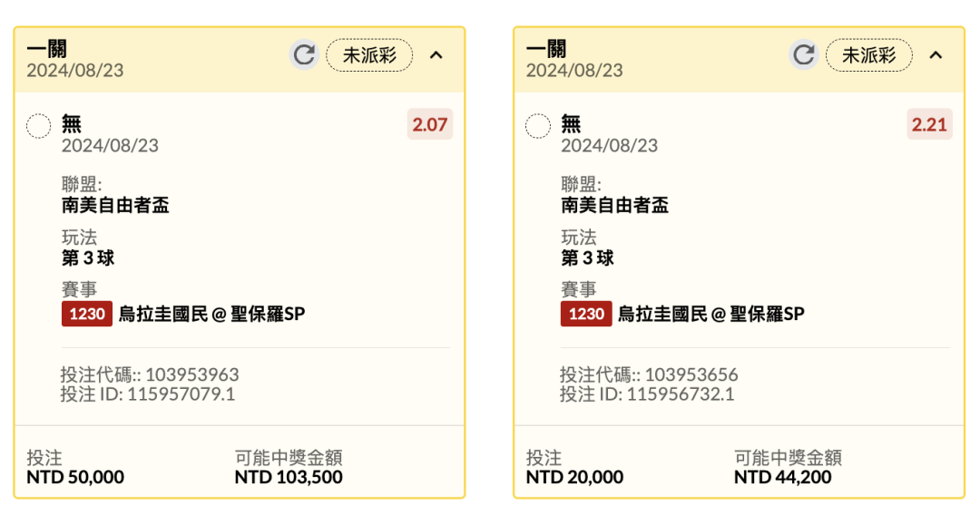The width and height of the screenshot is (980, 525).
Task: Click the red 1230 match code on right card
Action: 586,314
